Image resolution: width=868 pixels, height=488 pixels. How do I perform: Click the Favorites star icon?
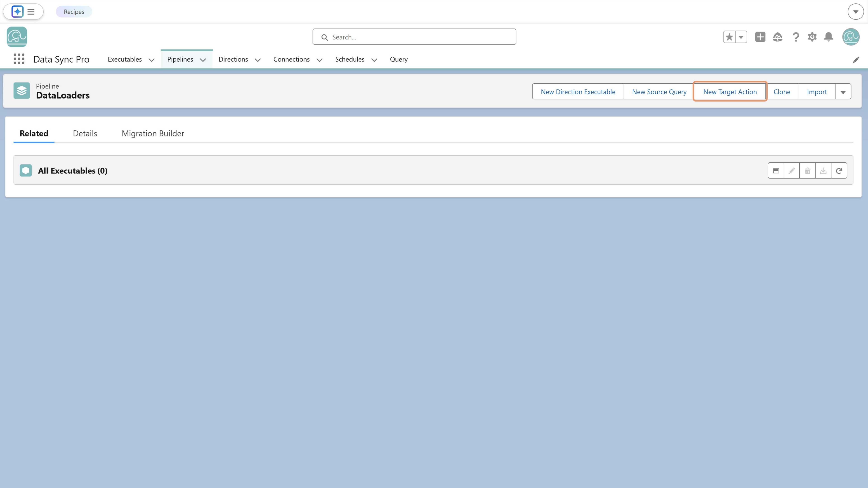click(729, 37)
